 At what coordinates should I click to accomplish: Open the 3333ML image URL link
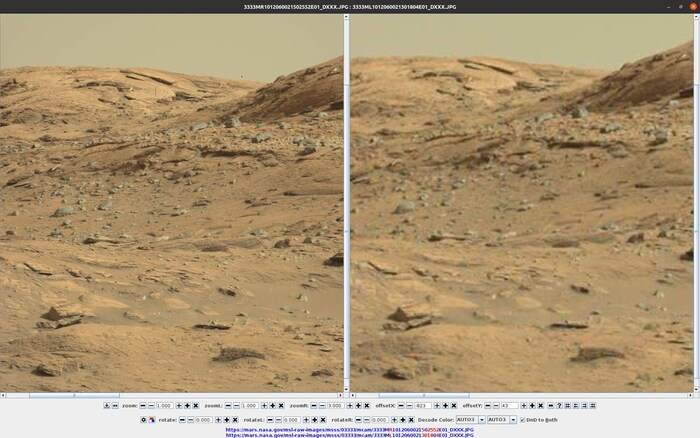click(350, 435)
